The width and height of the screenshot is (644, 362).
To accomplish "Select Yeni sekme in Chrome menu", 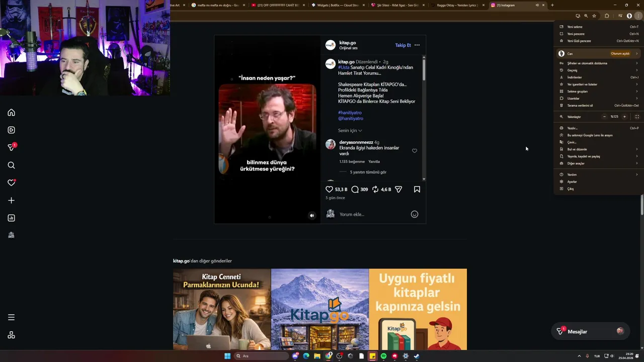I will coord(599,27).
